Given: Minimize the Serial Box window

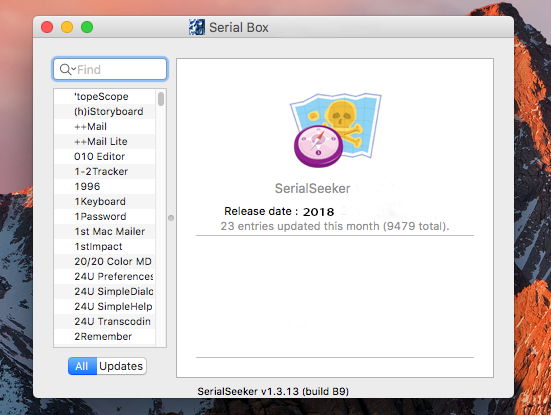Looking at the screenshot, I should coord(67,27).
